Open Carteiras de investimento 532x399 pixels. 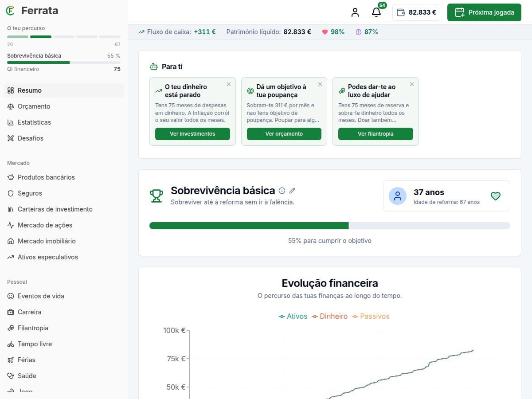pos(64,209)
